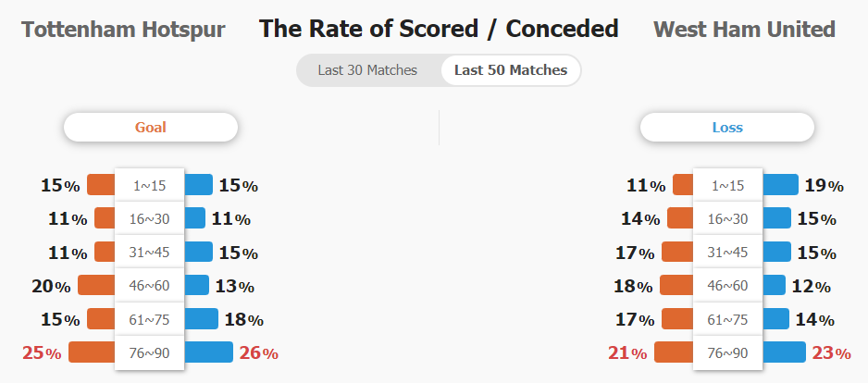The width and height of the screenshot is (868, 383).
Task: Click the blue Loss button
Action: [x=726, y=128]
